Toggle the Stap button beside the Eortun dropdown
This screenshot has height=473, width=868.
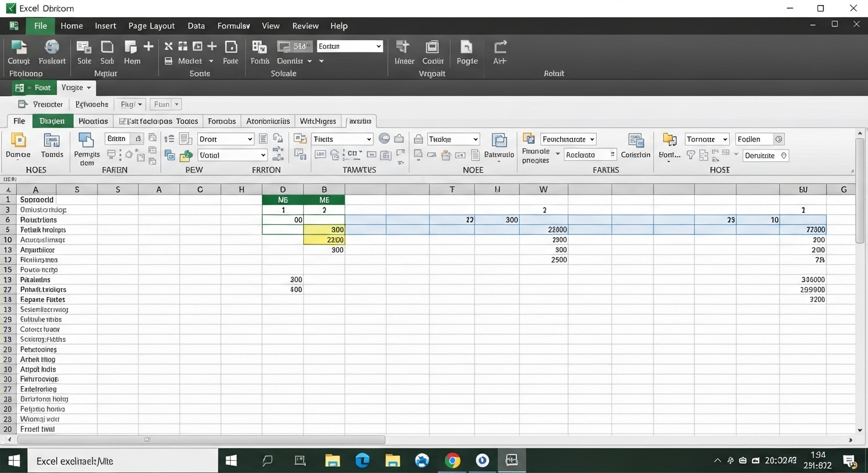pos(296,46)
